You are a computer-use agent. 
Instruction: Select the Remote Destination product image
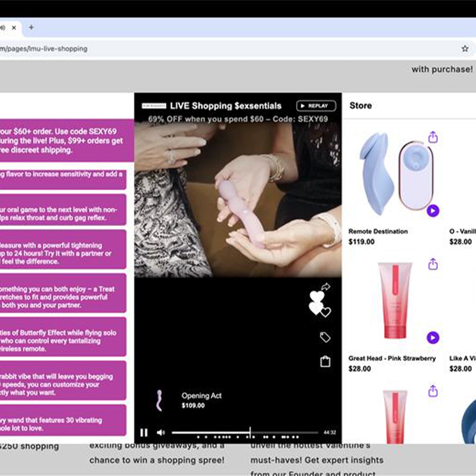click(395, 175)
